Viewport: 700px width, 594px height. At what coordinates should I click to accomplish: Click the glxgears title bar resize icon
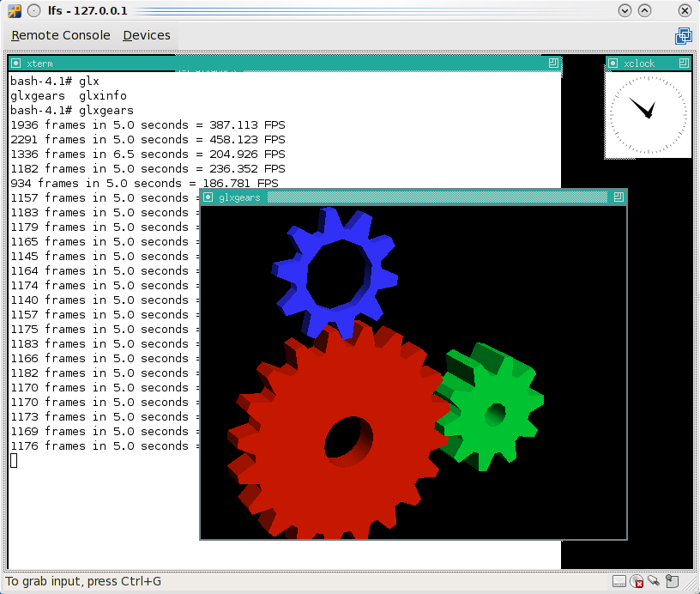[618, 197]
